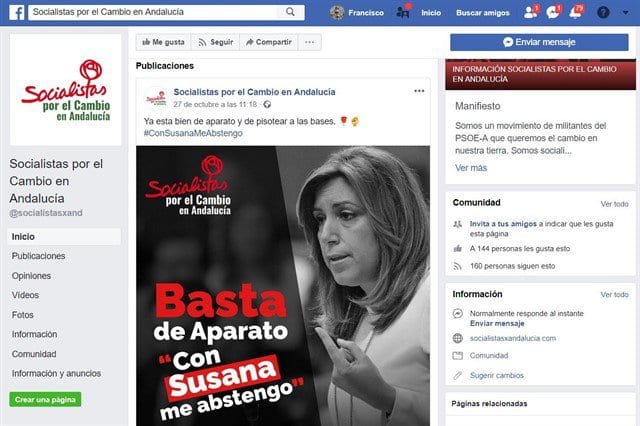Open the friend requests icon
Screen dimensions: 640x426
click(x=531, y=12)
